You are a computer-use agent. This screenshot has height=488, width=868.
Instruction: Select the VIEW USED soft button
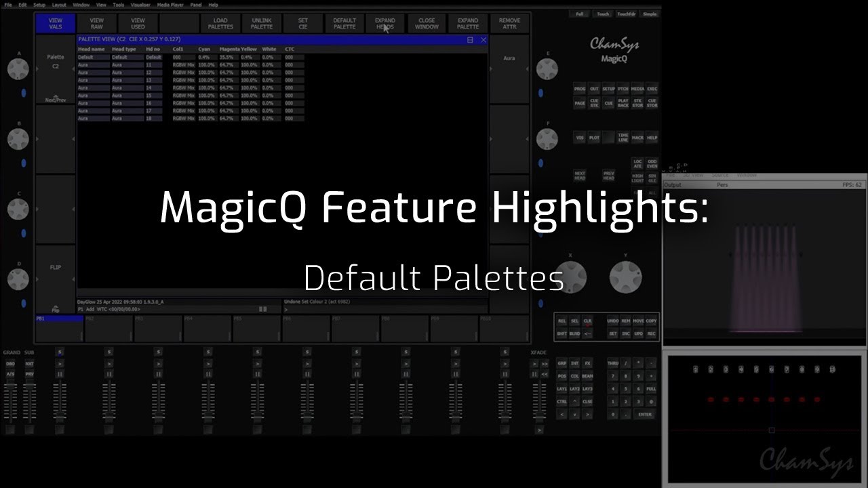click(x=138, y=24)
